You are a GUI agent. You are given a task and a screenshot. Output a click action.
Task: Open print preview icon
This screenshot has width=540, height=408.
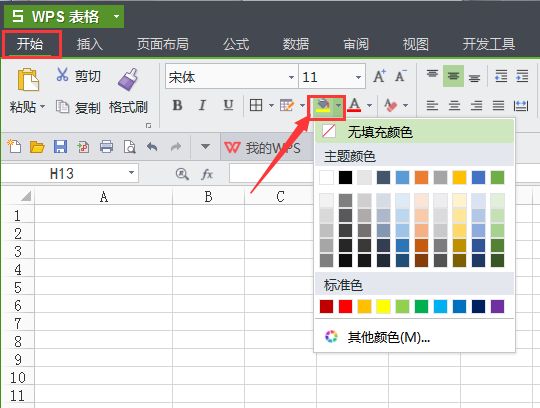pos(129,147)
